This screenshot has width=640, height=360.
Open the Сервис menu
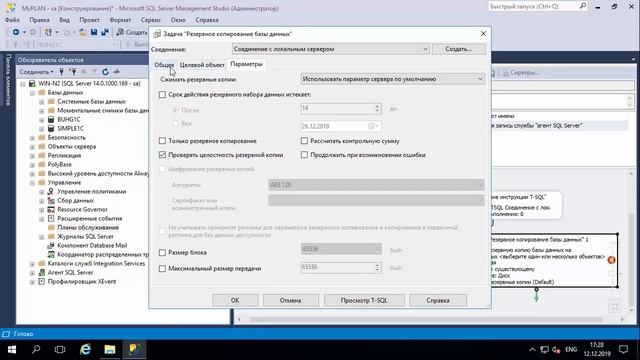pyautogui.click(x=151, y=20)
